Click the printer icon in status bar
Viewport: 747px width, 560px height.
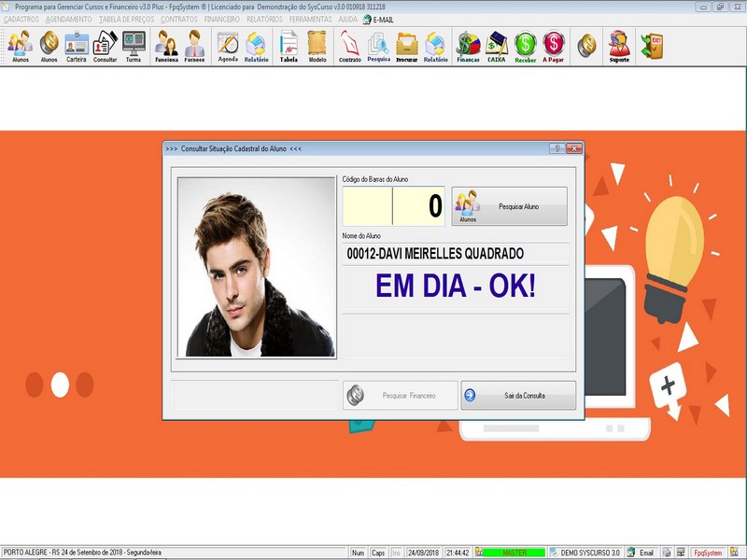click(667, 553)
